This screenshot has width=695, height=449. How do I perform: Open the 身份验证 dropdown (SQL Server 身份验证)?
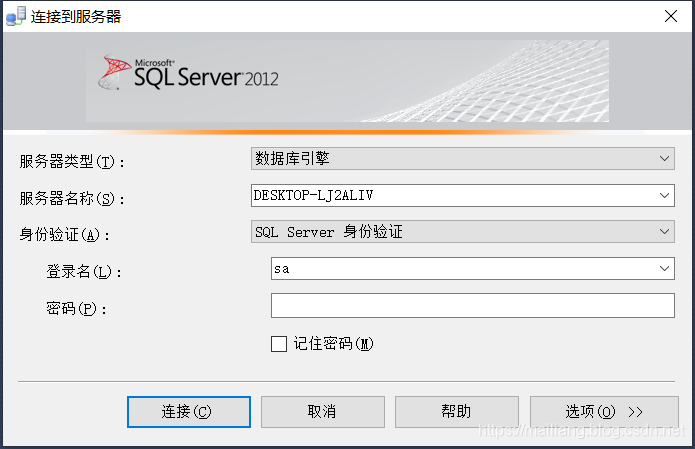(x=463, y=232)
